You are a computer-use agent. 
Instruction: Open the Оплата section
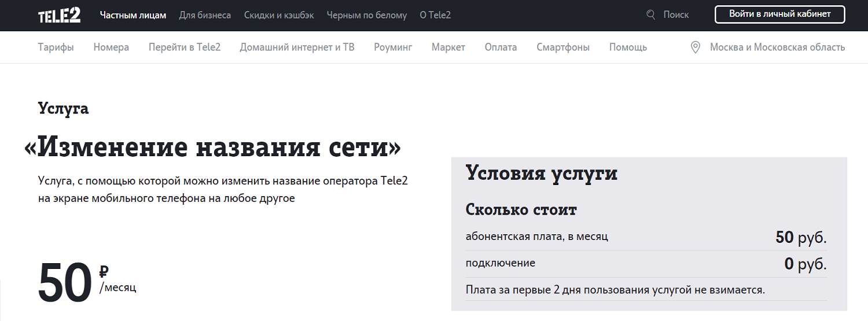click(x=501, y=47)
